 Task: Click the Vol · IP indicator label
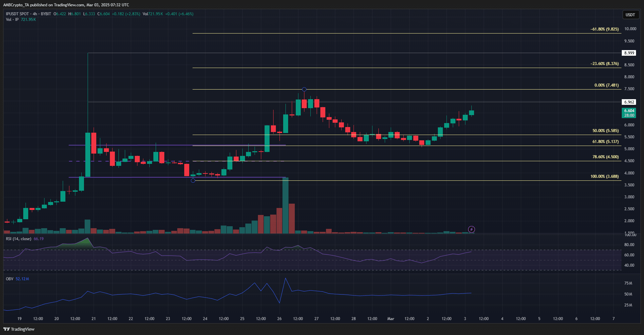pos(12,20)
